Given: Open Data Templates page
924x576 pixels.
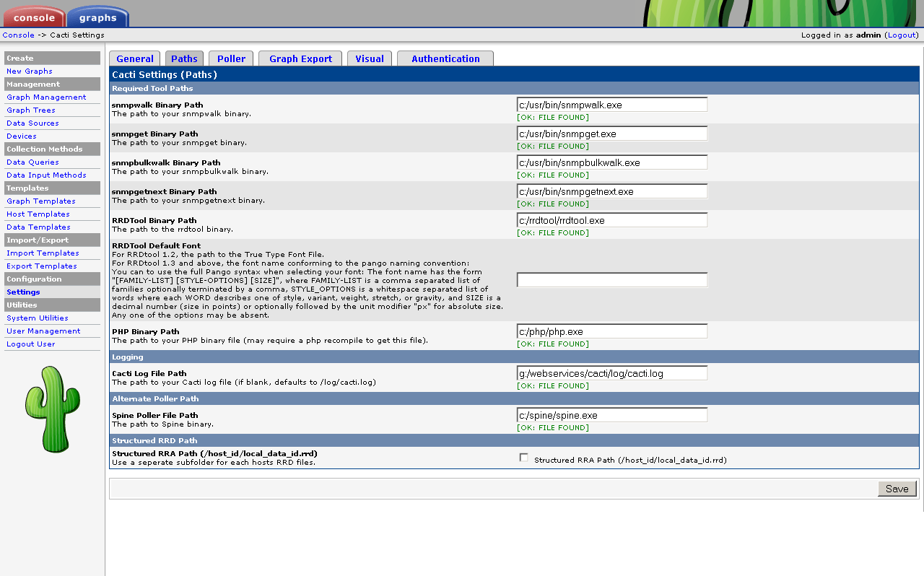Looking at the screenshot, I should [38, 227].
